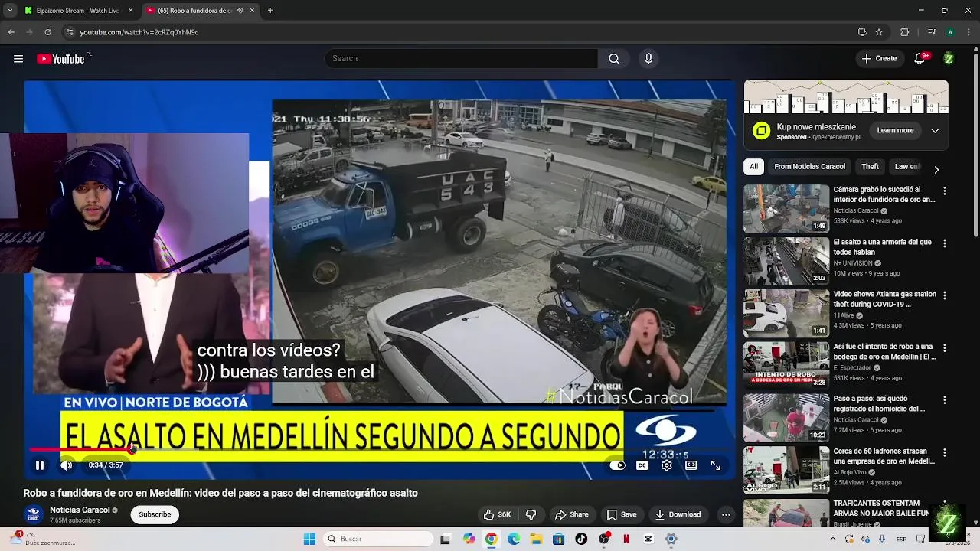The height and width of the screenshot is (551, 980).
Task: Open more actions ellipsis under video
Action: 726,514
